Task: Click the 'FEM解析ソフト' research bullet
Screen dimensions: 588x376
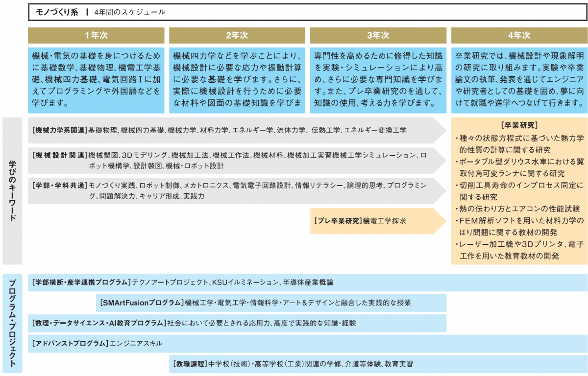Action: pos(519,226)
